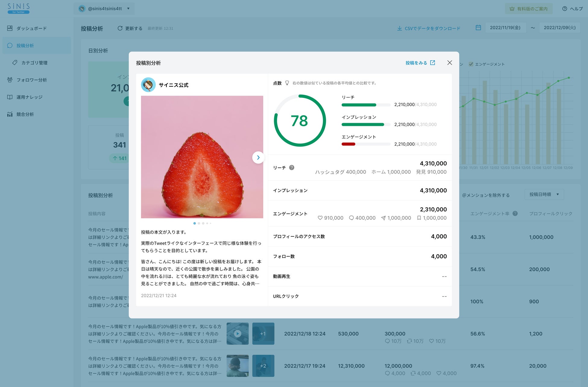
Task: Open the calendar icon for date range
Action: click(478, 27)
